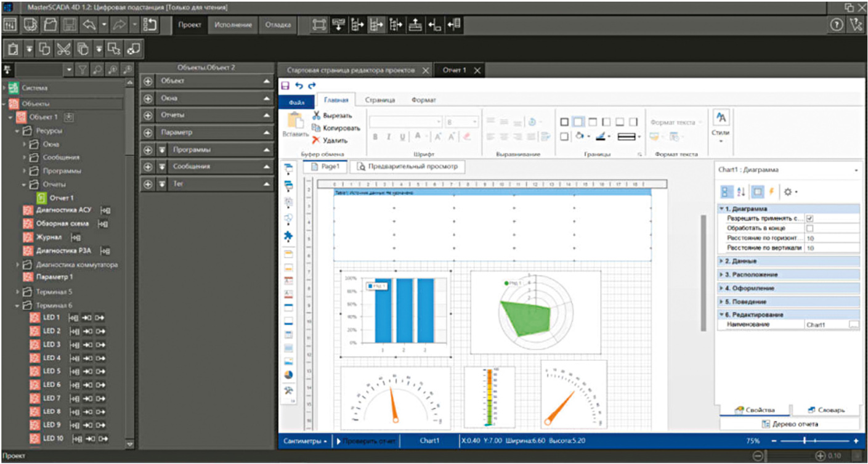
Task: Close the Отчет 1 tab
Action: [477, 70]
